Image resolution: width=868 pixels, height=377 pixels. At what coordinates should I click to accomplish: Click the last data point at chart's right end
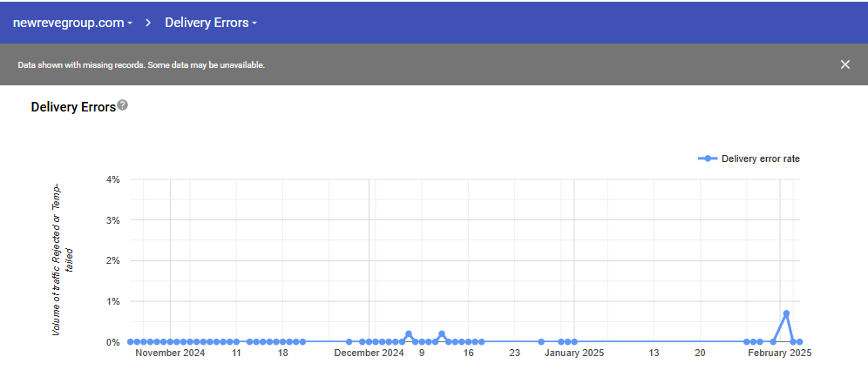click(799, 342)
